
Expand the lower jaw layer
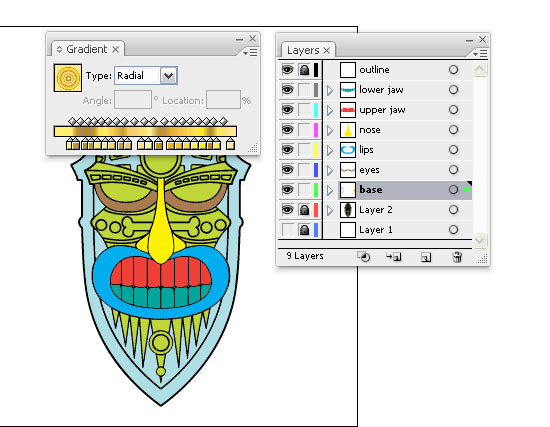pos(330,90)
